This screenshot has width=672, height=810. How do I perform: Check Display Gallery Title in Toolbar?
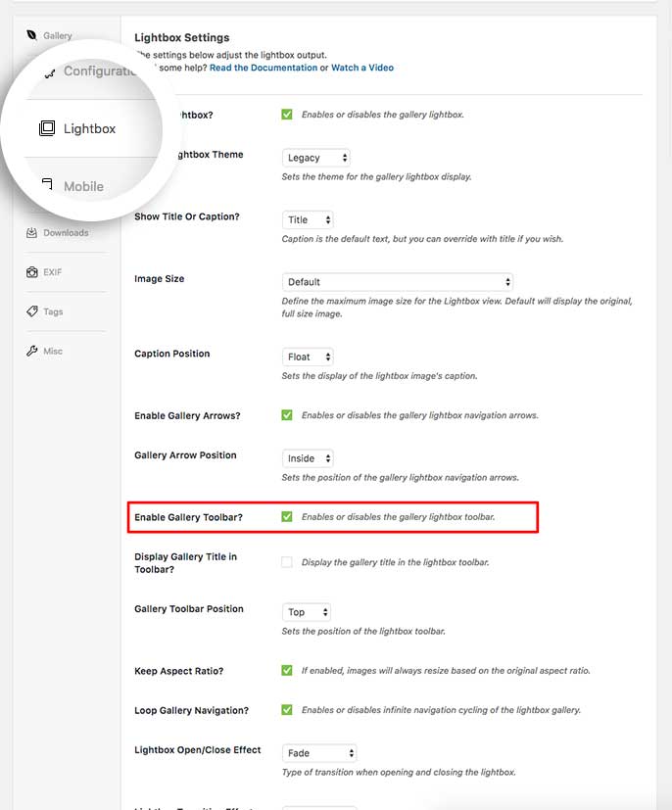click(x=287, y=562)
